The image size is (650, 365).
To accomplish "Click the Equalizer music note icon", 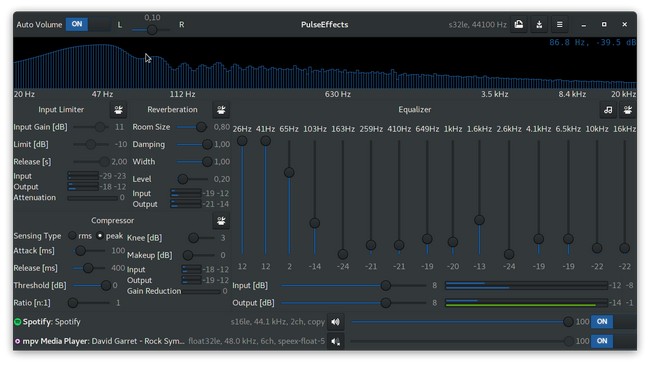I will tap(608, 110).
